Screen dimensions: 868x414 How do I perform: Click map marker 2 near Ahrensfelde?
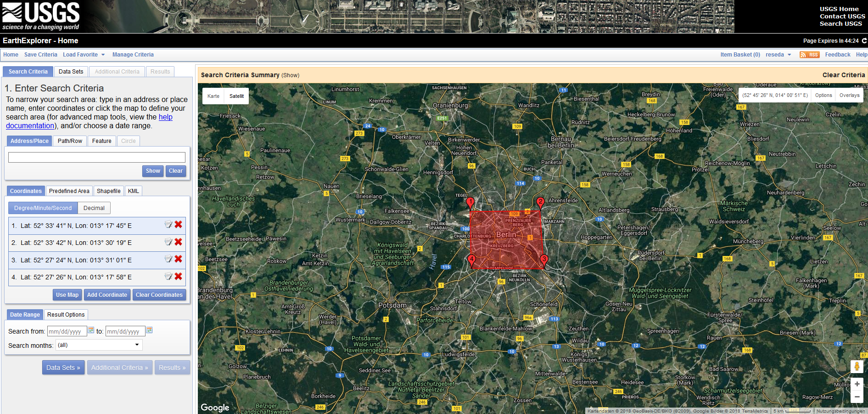point(540,202)
